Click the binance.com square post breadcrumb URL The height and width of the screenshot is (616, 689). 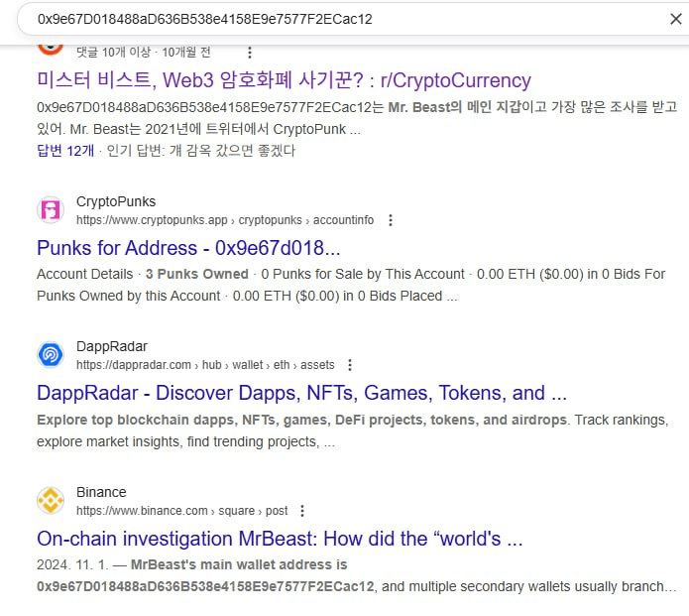182,511
